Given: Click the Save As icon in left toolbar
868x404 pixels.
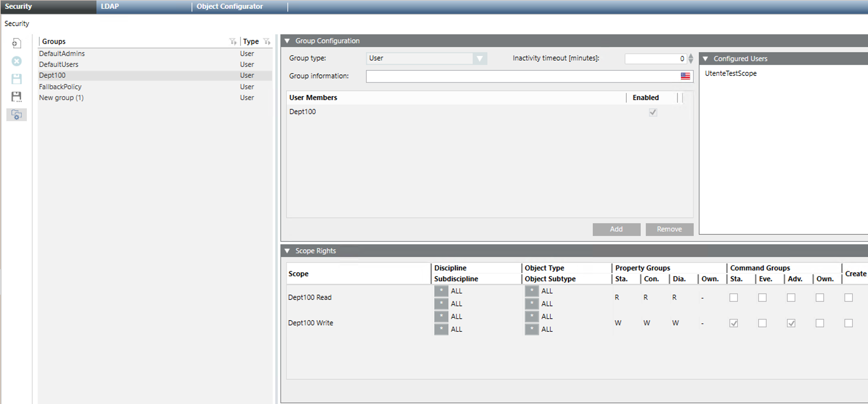Looking at the screenshot, I should [x=16, y=97].
